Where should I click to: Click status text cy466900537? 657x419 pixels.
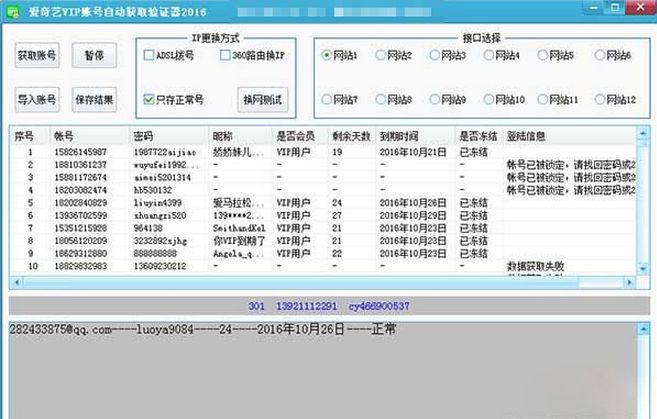(379, 306)
